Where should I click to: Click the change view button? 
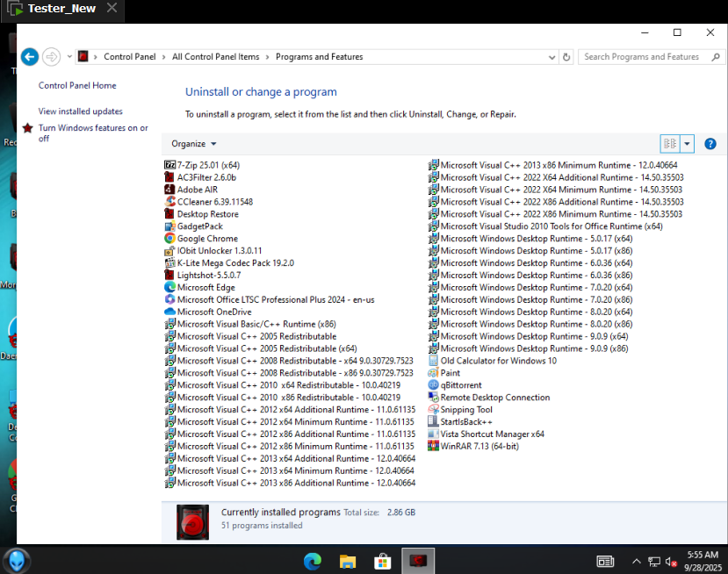click(670, 144)
